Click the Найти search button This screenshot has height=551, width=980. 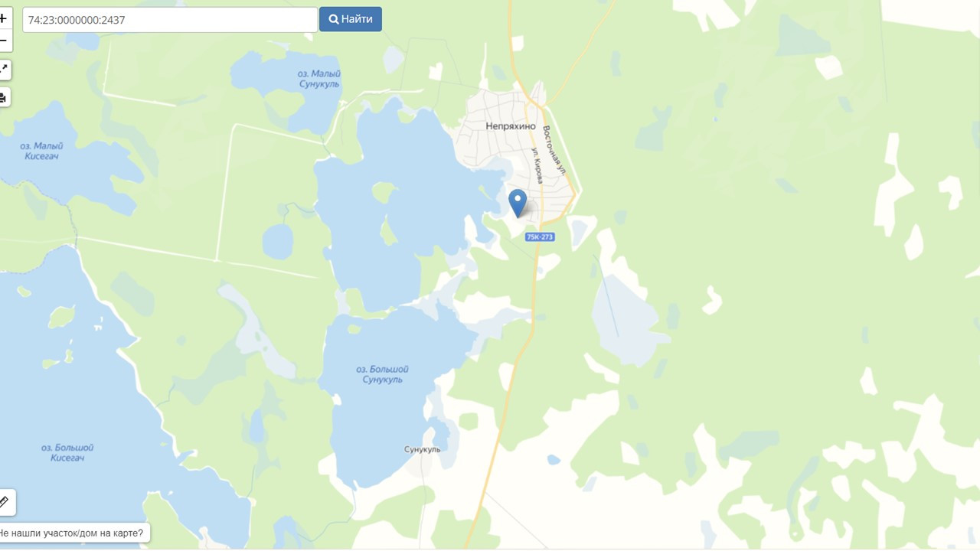pos(351,19)
